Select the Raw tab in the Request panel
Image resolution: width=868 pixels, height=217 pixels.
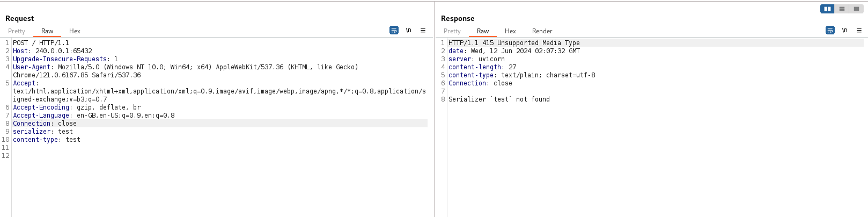click(x=47, y=31)
